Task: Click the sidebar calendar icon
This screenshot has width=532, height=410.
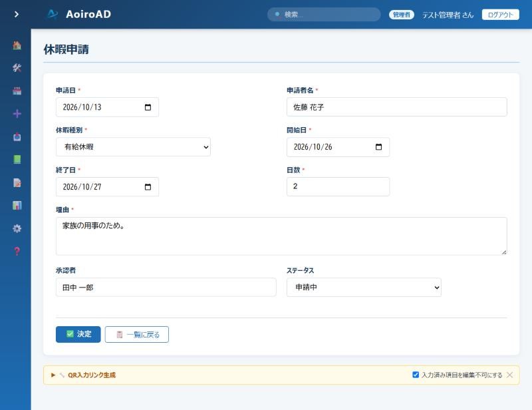Action: coord(17,91)
